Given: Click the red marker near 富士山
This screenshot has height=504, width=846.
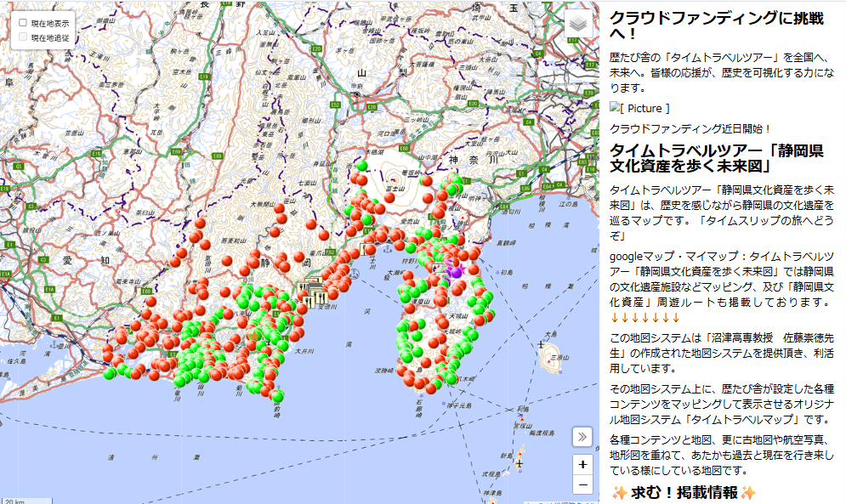Looking at the screenshot, I should (x=389, y=197).
